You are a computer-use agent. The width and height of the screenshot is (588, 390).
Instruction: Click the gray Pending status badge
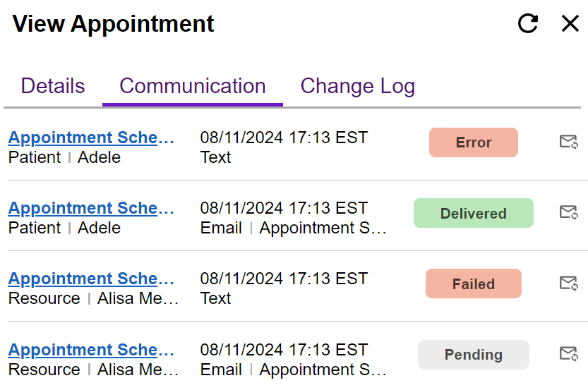[473, 354]
